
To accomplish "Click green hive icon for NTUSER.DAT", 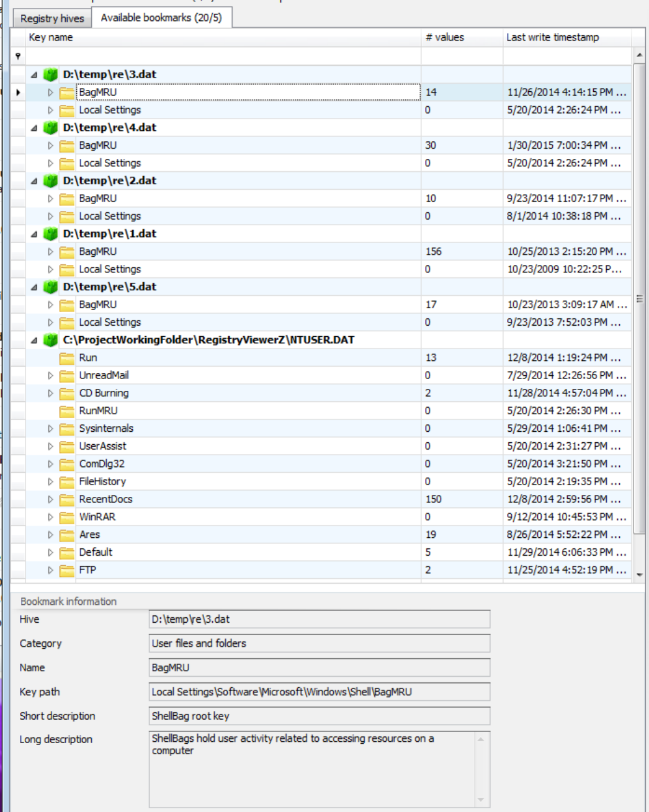I will click(x=51, y=340).
